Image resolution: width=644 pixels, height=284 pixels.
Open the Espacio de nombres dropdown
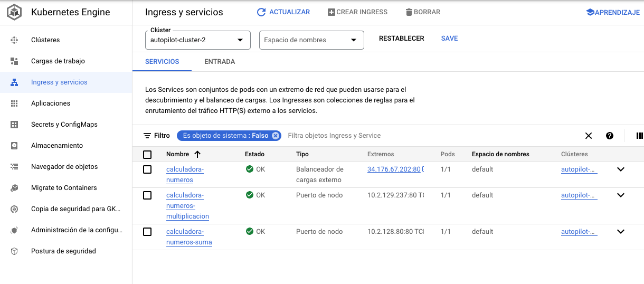pyautogui.click(x=311, y=40)
